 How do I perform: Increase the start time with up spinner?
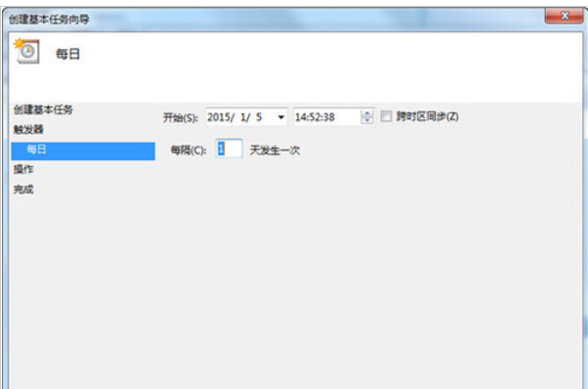(367, 113)
